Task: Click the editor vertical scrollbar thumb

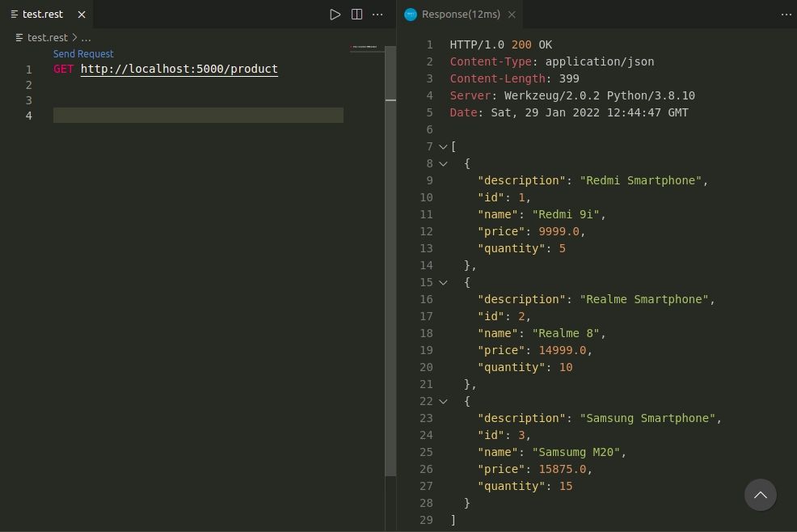Action: (x=390, y=261)
